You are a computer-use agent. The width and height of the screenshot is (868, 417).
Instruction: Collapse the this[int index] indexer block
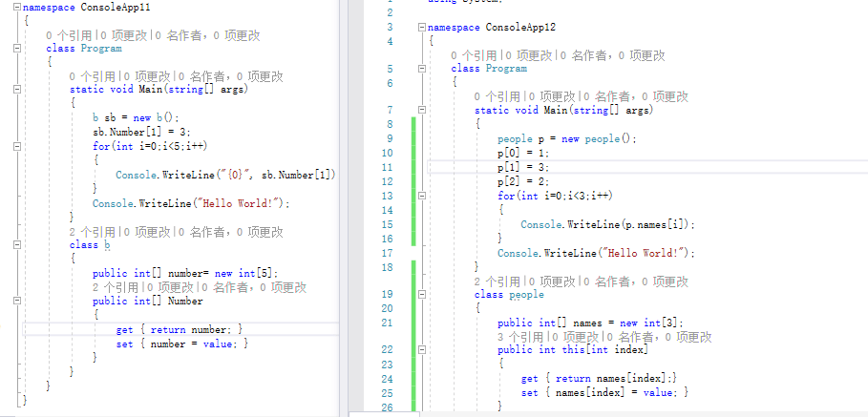(422, 349)
